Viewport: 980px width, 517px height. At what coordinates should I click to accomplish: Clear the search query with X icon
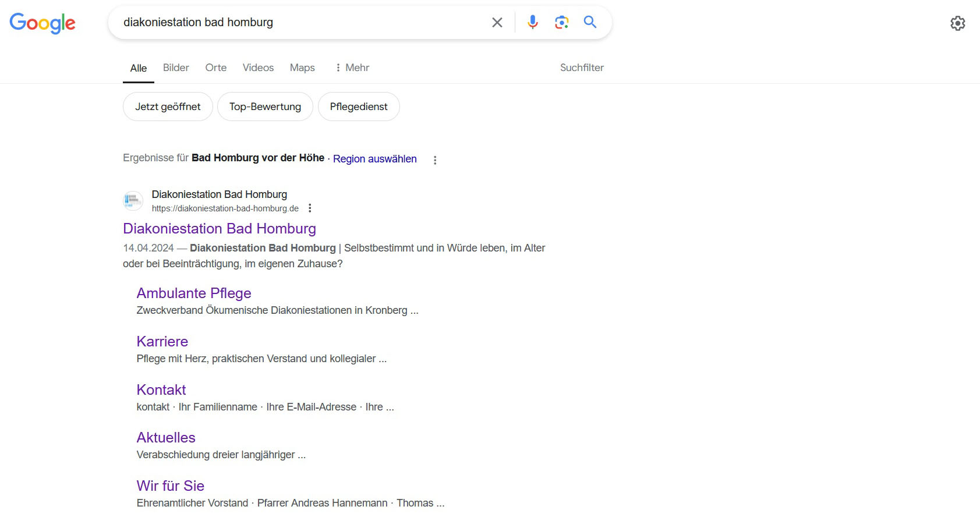coord(497,23)
